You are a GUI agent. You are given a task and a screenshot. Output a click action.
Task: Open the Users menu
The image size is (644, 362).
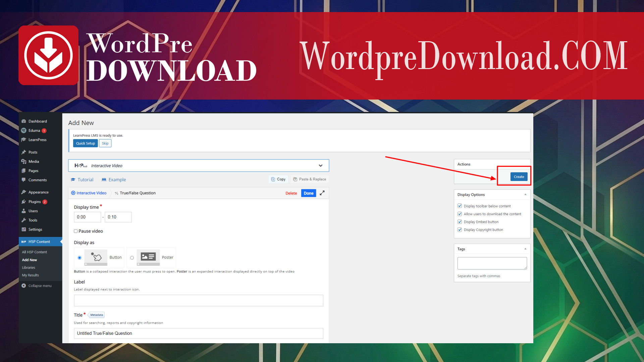coord(33,211)
